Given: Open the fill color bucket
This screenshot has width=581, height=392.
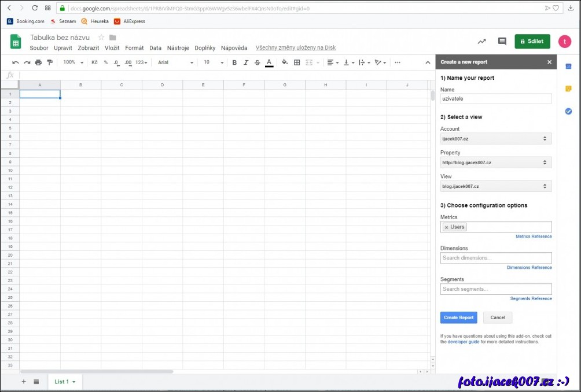Looking at the screenshot, I should [x=285, y=62].
